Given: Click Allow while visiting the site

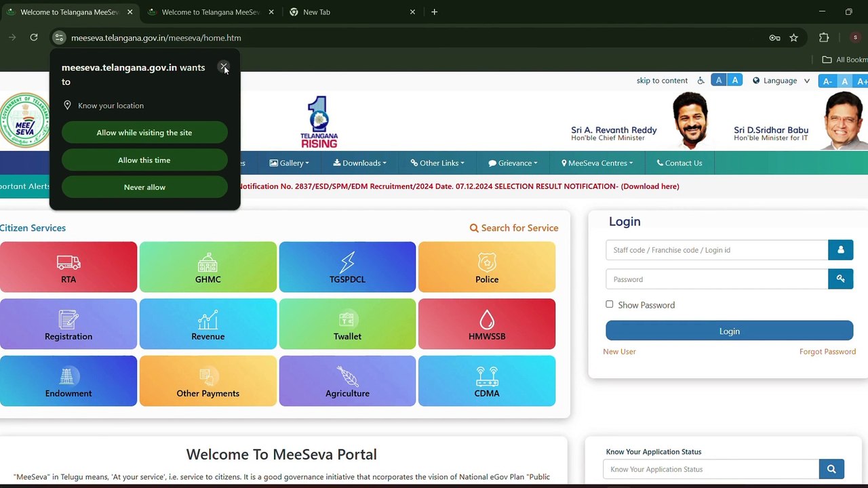Looking at the screenshot, I should [x=144, y=133].
